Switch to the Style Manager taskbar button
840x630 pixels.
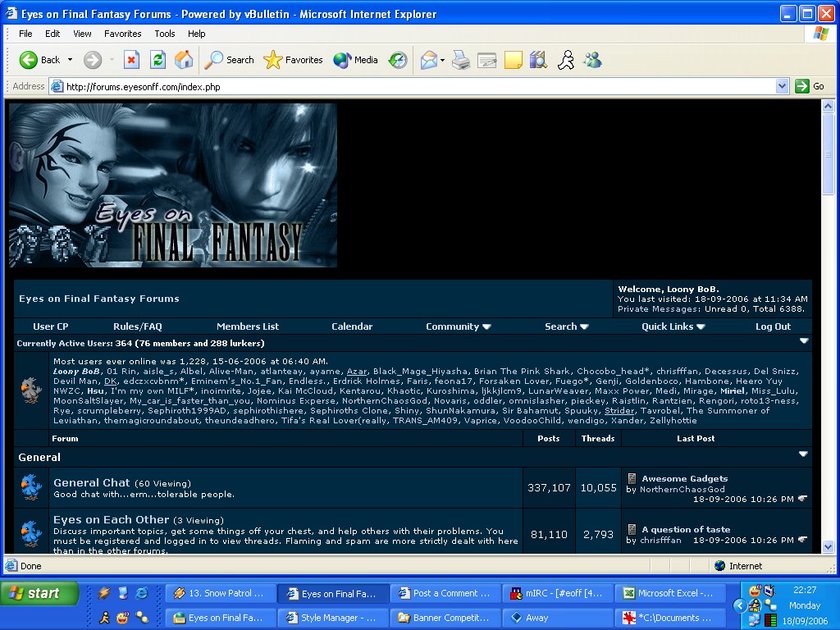pos(333,618)
